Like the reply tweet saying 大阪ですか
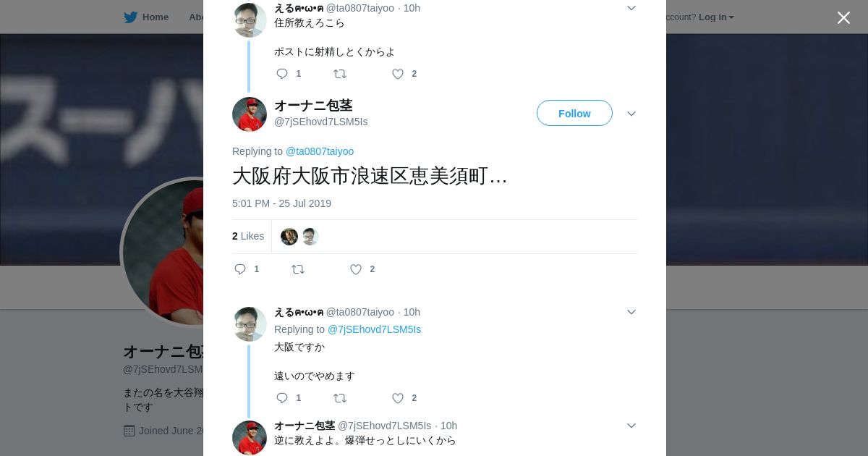Screen dimensions: 868x456 click(x=398, y=398)
